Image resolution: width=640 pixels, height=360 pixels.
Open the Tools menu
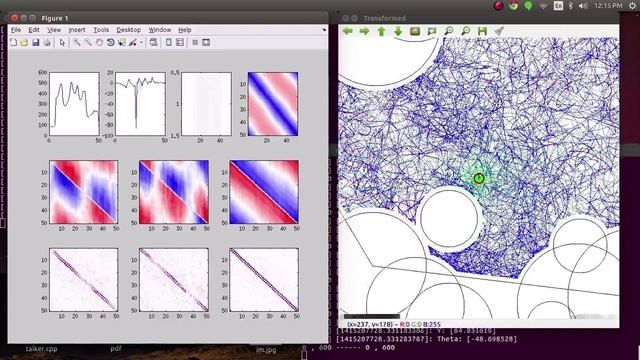pyautogui.click(x=101, y=30)
